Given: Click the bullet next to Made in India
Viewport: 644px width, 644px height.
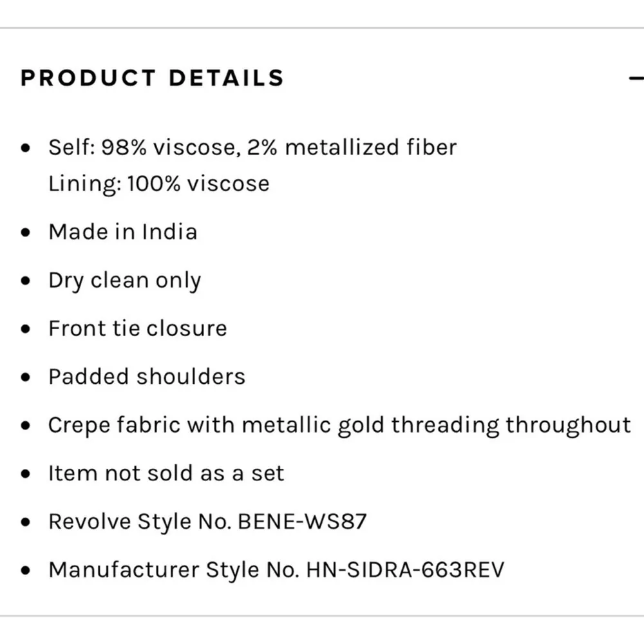Looking at the screenshot, I should (26, 232).
